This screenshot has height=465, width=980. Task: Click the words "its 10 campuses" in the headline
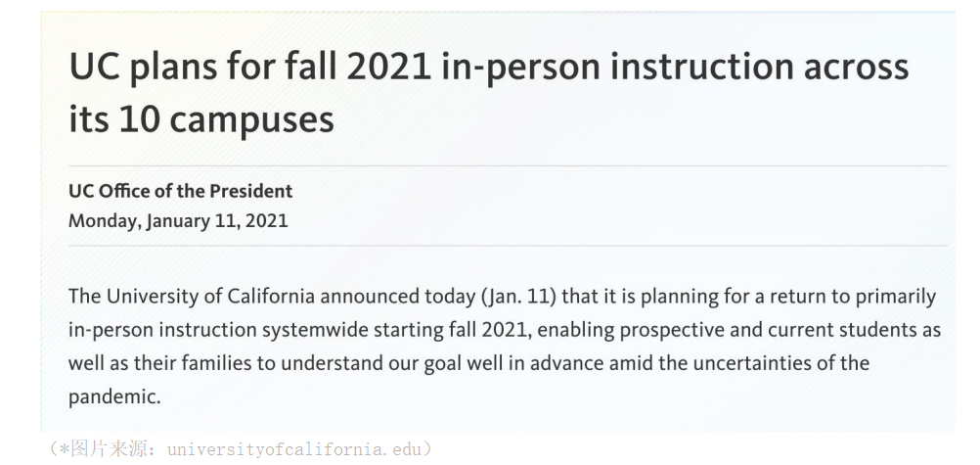coord(201,119)
